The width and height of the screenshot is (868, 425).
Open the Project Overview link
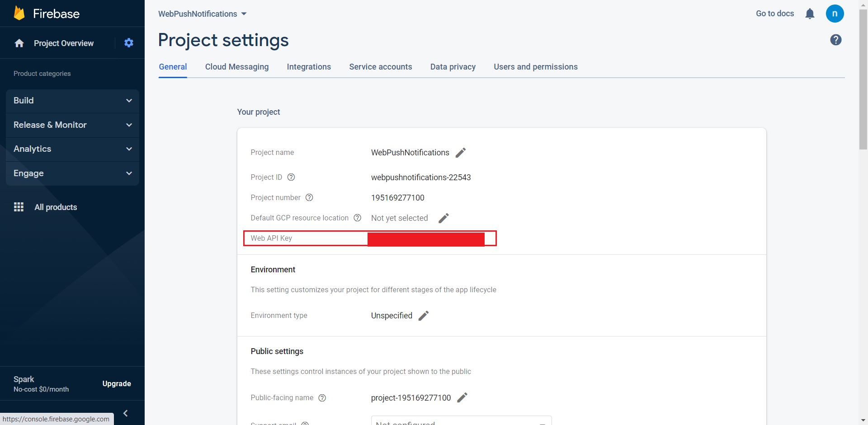point(64,43)
